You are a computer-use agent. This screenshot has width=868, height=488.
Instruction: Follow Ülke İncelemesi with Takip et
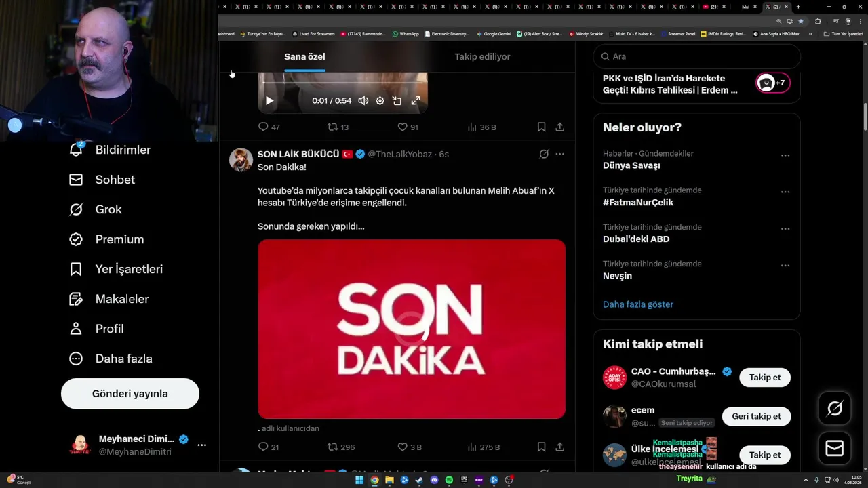(x=765, y=455)
